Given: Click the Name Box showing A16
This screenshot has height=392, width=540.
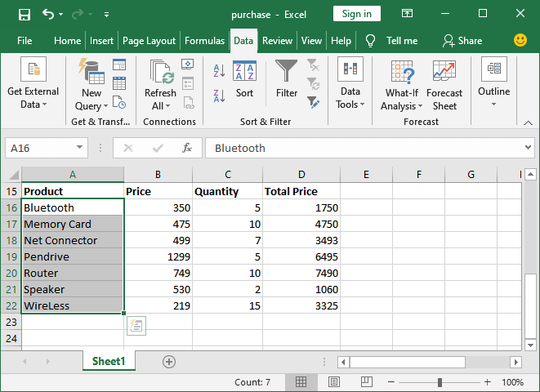Looking at the screenshot, I should (x=41, y=148).
